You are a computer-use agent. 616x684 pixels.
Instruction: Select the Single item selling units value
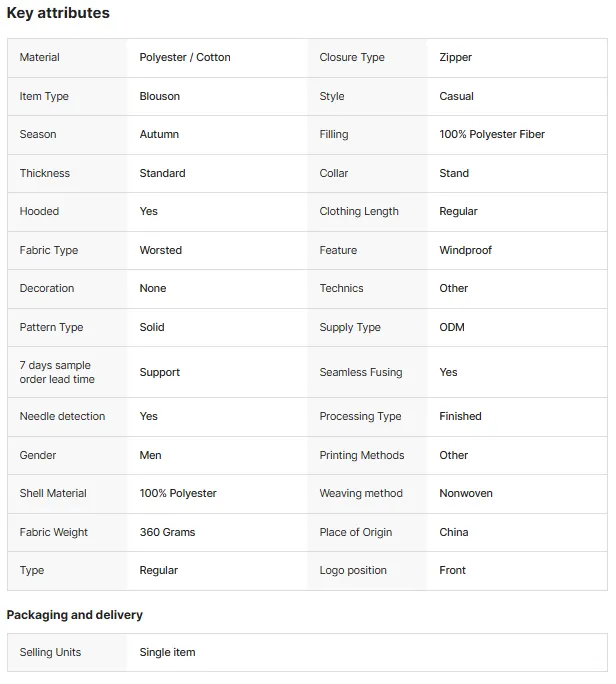click(x=168, y=652)
